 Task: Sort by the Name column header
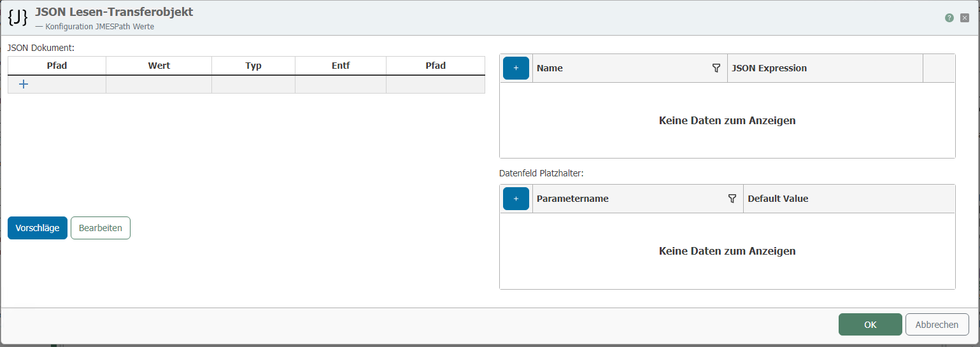(550, 68)
